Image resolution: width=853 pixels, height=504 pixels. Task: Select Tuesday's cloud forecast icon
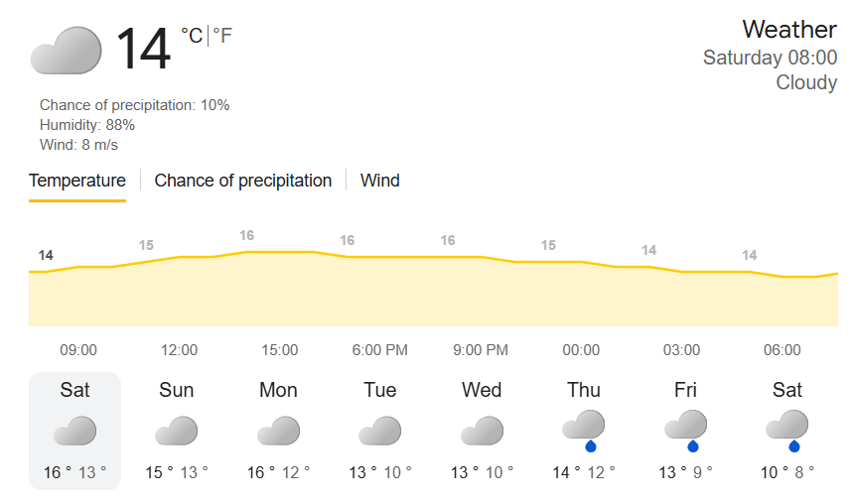click(x=379, y=431)
